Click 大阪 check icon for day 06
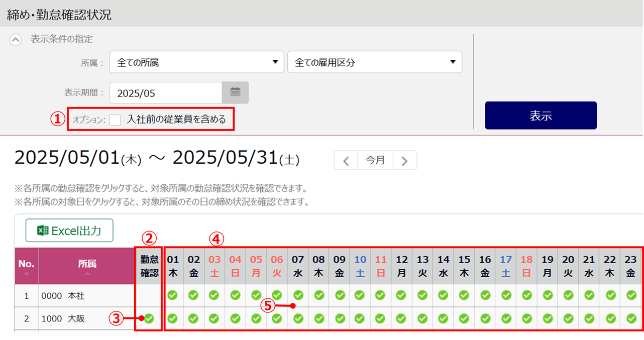The height and width of the screenshot is (340, 644). point(277,318)
